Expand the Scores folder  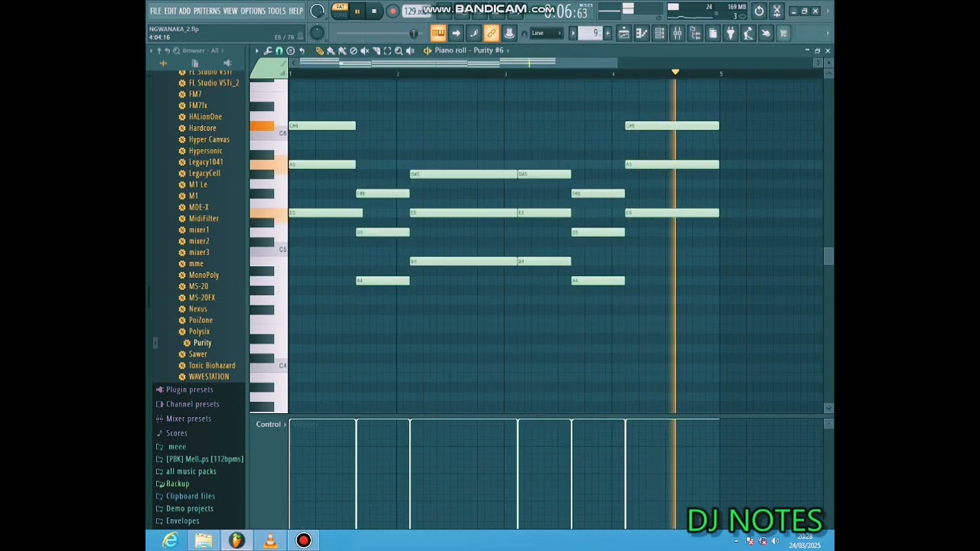(x=176, y=433)
